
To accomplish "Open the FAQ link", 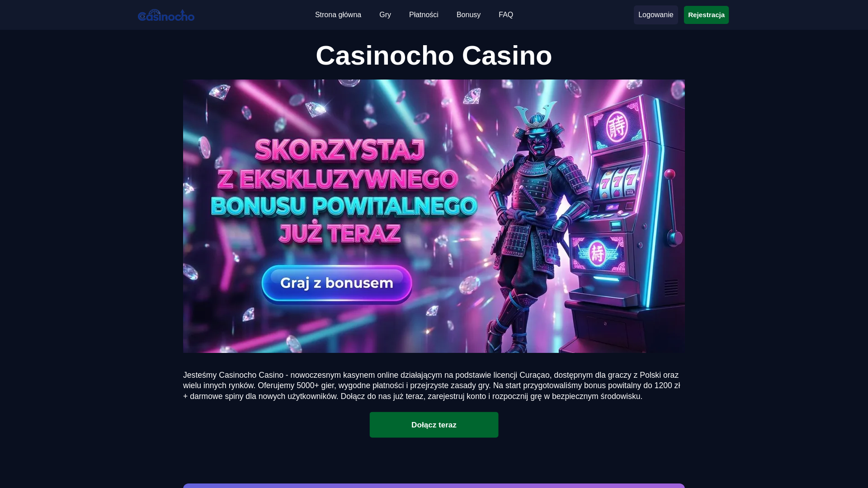I will (506, 15).
